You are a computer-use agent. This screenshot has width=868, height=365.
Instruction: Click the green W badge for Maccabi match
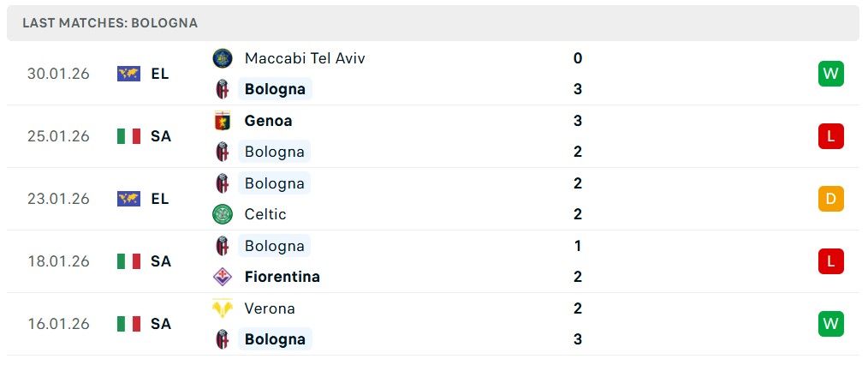830,74
